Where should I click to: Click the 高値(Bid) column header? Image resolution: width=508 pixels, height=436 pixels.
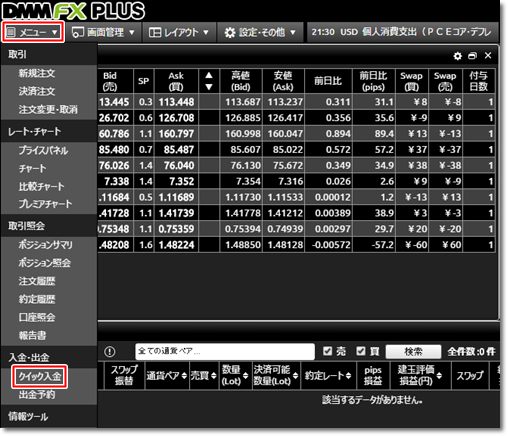coord(241,81)
